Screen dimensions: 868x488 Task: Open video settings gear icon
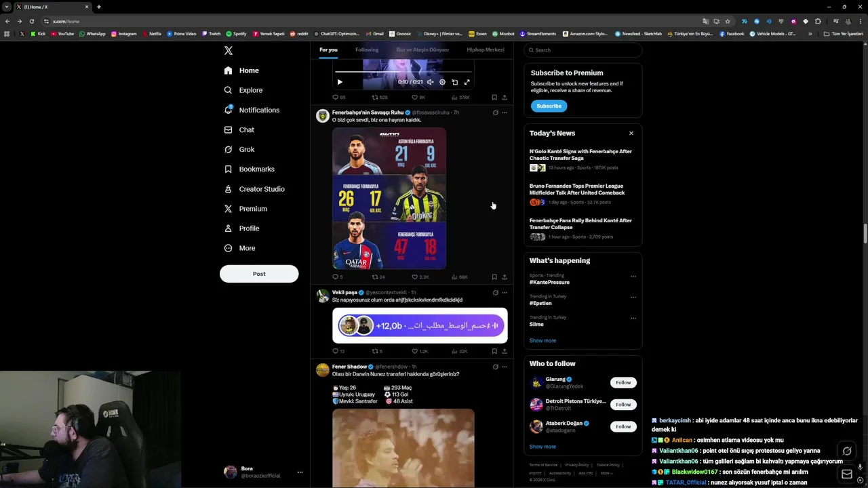pos(442,82)
